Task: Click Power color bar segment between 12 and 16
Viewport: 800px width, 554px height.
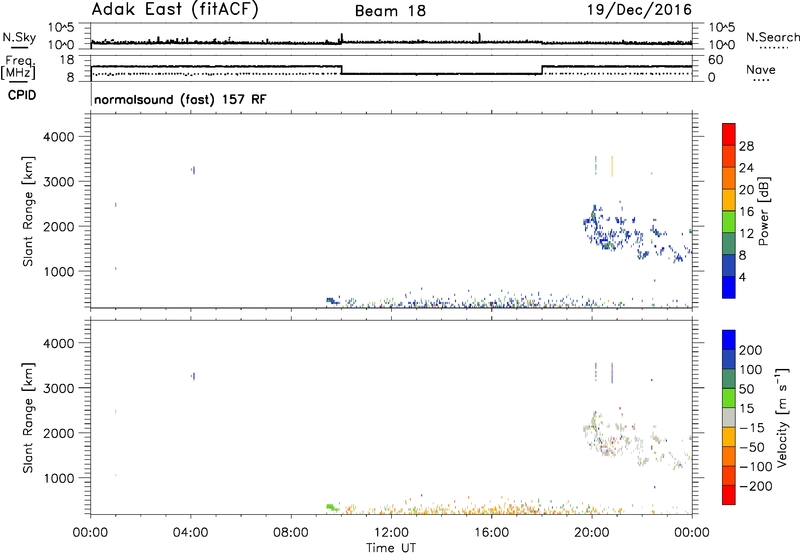Action: coord(729,222)
